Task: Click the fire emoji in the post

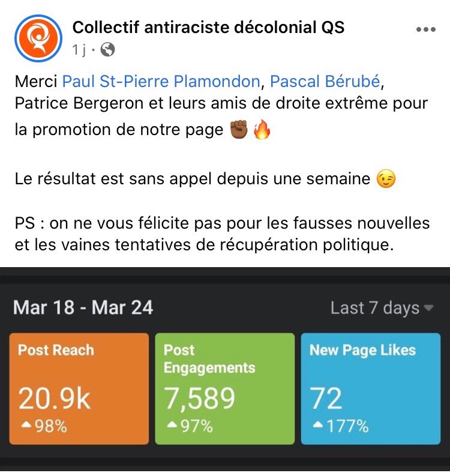Action: 262,130
